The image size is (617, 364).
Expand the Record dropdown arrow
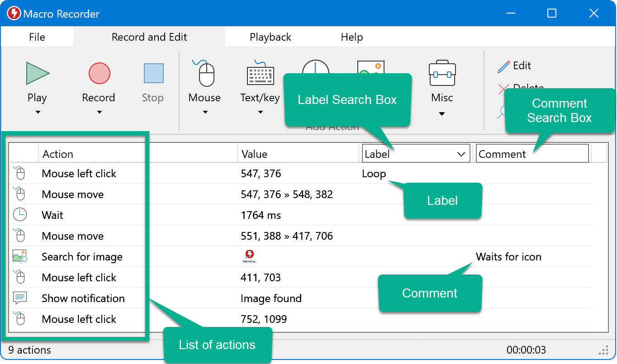pos(99,113)
